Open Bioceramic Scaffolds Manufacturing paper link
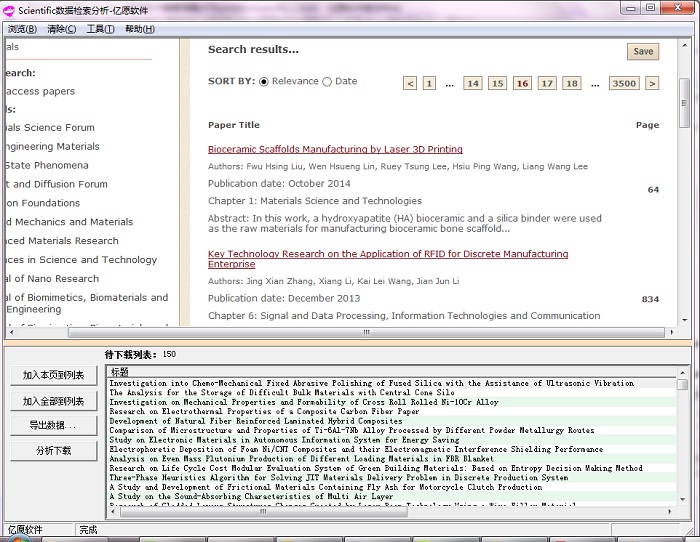 [x=335, y=149]
